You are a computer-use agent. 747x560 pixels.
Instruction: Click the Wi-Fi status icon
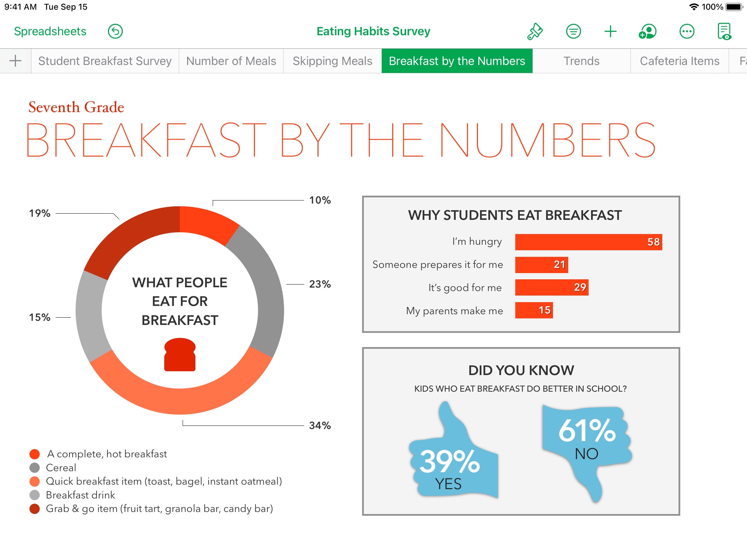click(x=694, y=7)
